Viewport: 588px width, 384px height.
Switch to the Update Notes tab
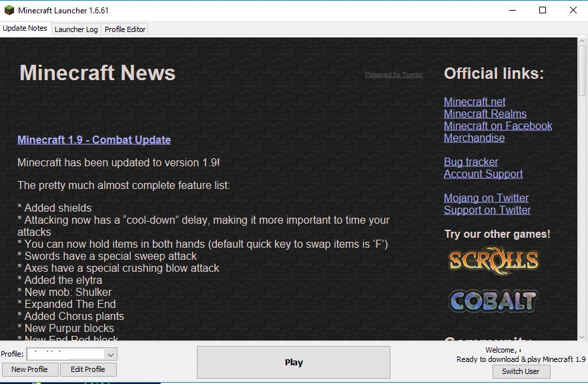(25, 28)
